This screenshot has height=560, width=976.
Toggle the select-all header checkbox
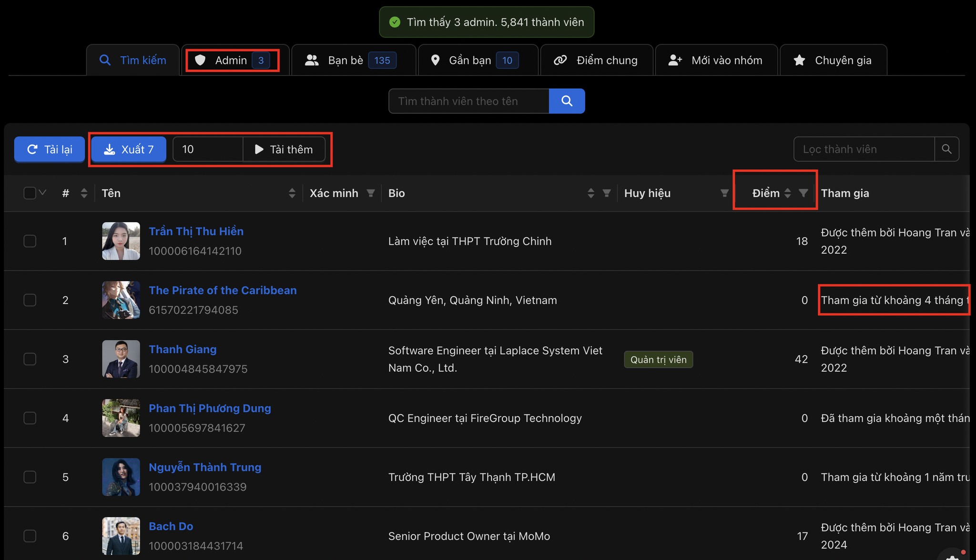click(x=30, y=193)
